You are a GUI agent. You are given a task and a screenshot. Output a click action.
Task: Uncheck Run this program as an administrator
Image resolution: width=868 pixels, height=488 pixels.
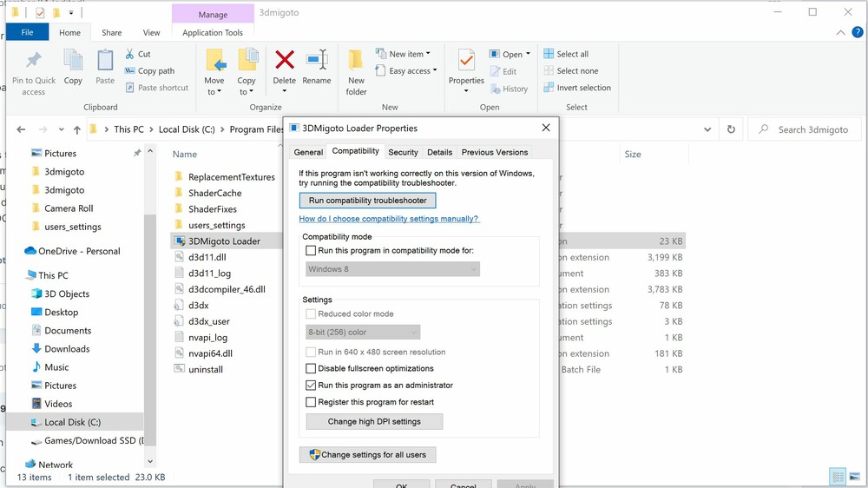click(x=311, y=385)
